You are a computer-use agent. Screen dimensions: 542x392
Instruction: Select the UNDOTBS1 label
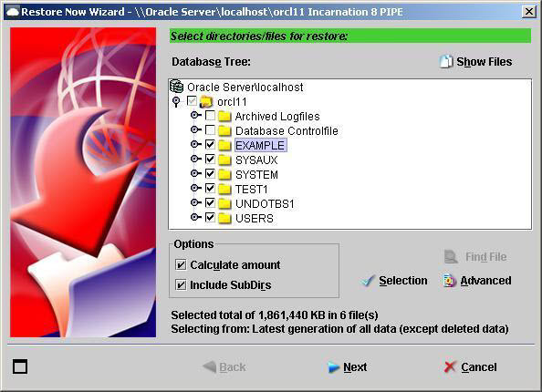265,204
